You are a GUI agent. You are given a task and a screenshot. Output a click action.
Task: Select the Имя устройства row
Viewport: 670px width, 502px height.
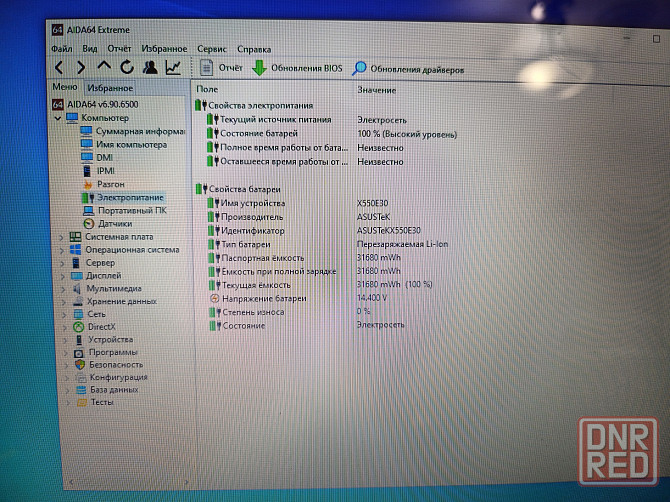(x=297, y=203)
